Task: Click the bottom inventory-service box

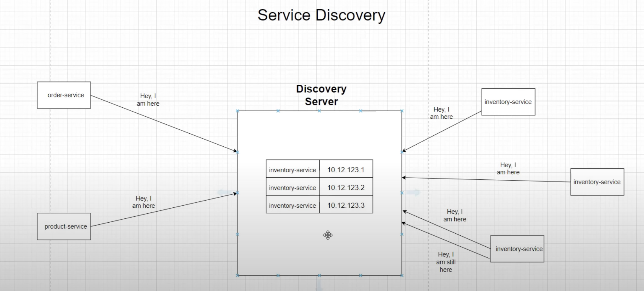Action: tap(517, 249)
